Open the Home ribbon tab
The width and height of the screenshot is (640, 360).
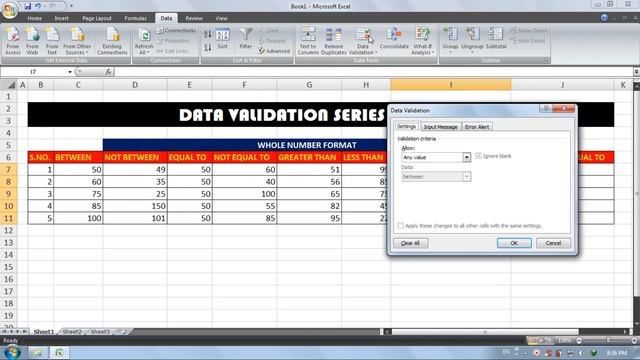pyautogui.click(x=34, y=18)
